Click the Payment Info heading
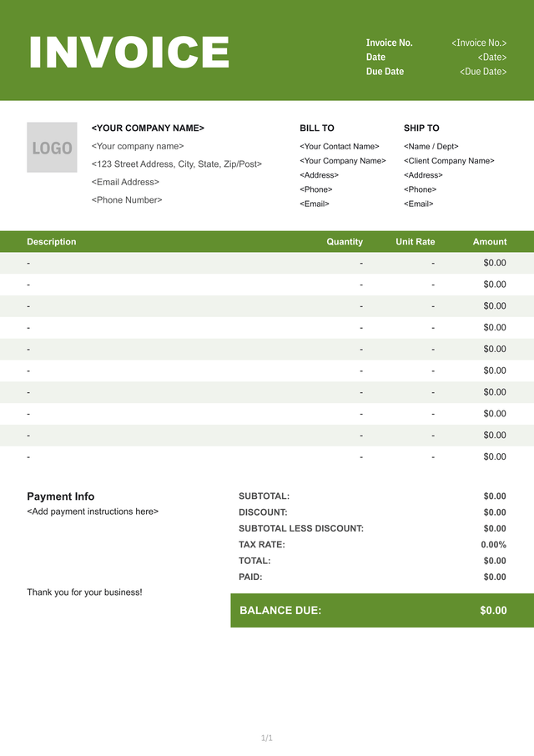The image size is (534, 756). coord(61,496)
